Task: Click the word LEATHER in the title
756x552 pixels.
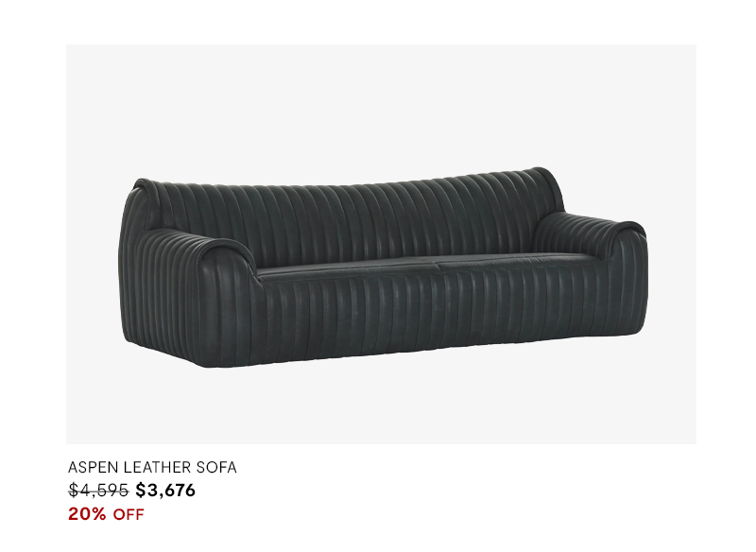Action: [157, 467]
